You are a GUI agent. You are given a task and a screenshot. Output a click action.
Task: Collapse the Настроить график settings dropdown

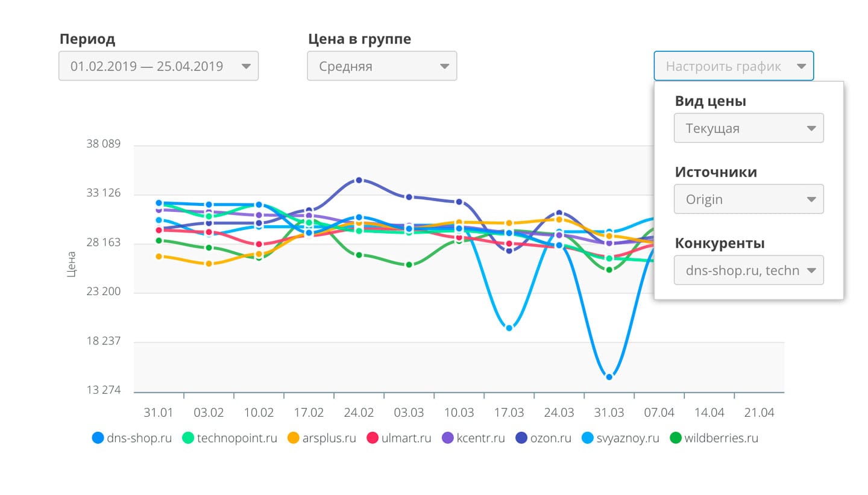click(734, 66)
